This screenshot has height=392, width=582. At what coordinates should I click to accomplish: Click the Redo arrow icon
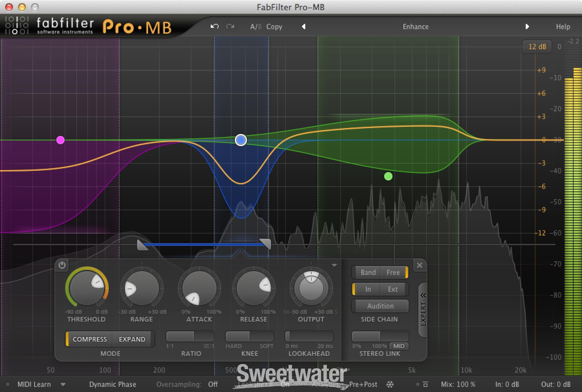[230, 26]
